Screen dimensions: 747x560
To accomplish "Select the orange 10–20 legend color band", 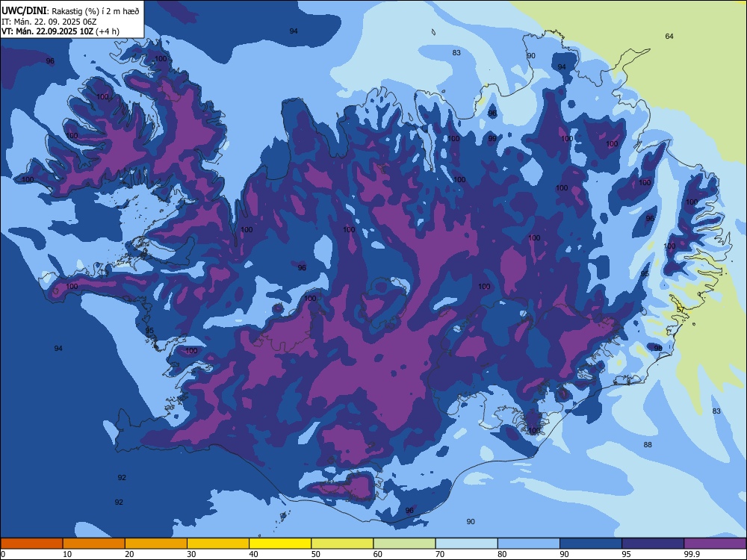I will tap(94, 544).
